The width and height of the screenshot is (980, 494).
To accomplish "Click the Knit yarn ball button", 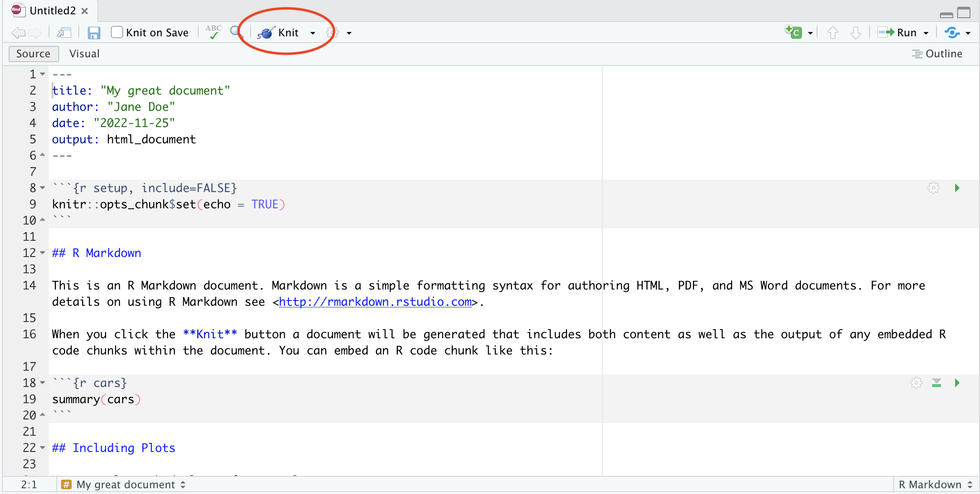I will click(278, 32).
